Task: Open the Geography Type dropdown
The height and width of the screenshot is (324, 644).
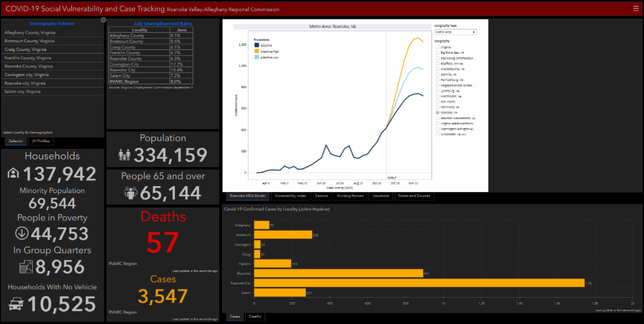Action: pos(455,32)
